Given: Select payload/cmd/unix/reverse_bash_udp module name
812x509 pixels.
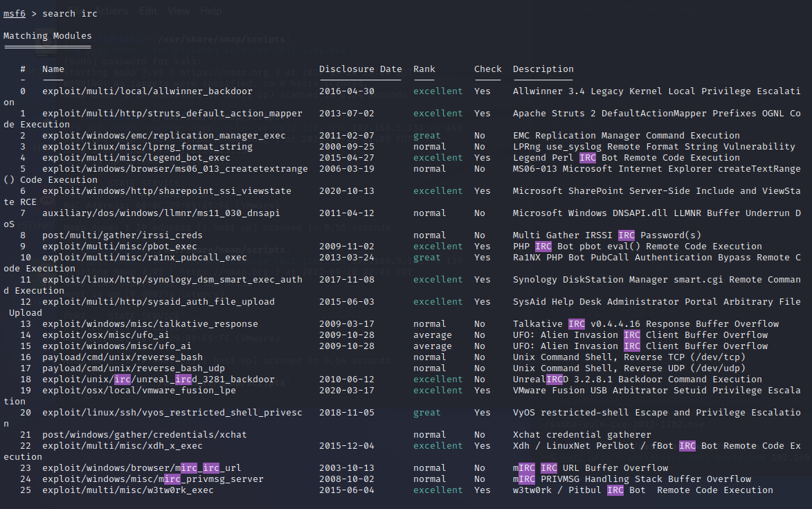Looking at the screenshot, I should (x=134, y=368).
